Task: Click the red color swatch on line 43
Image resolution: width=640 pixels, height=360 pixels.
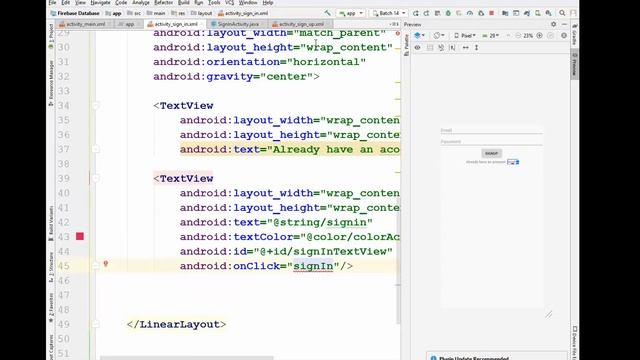Action: coord(80,236)
